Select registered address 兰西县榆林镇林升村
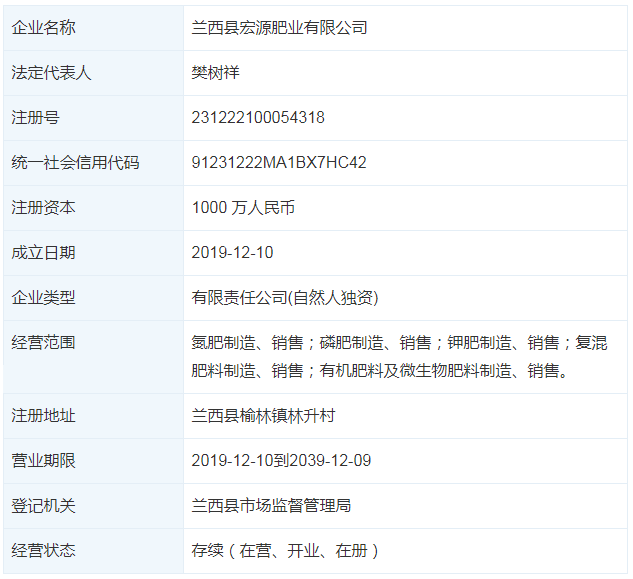The image size is (633, 579). click(270, 416)
